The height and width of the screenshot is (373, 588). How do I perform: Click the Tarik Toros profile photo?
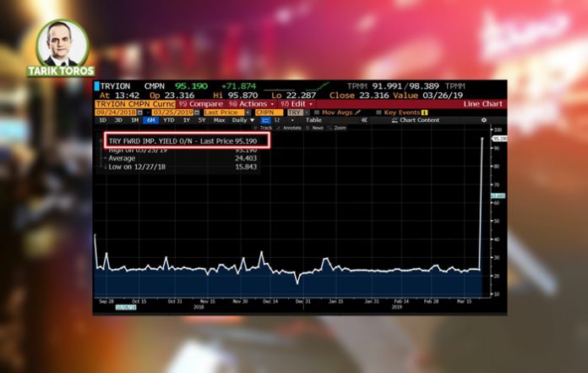coord(63,43)
